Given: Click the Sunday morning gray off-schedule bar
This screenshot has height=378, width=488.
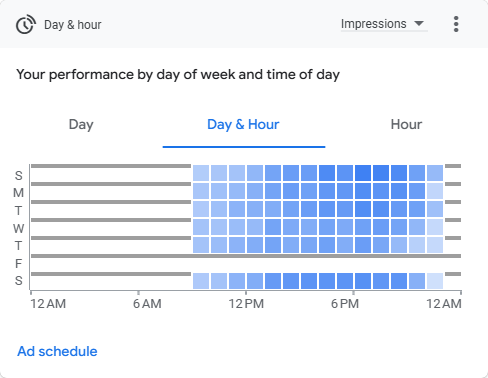Looking at the screenshot, I should pyautogui.click(x=111, y=166).
